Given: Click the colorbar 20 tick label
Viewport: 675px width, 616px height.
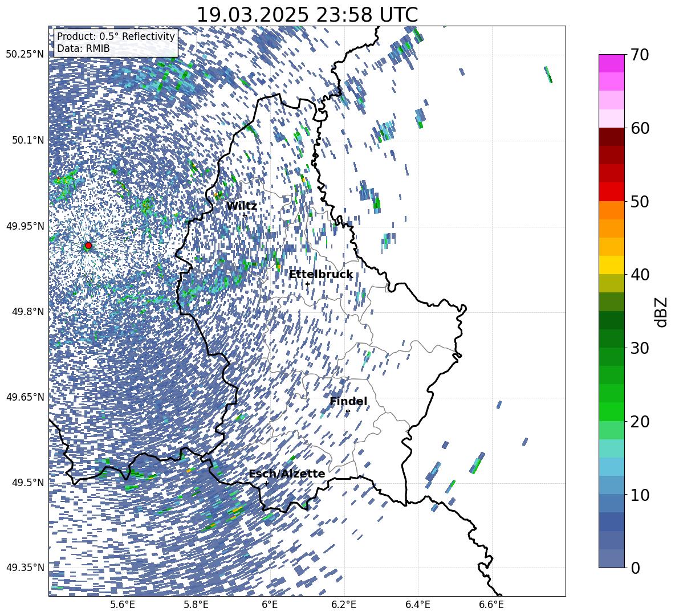Looking at the screenshot, I should pyautogui.click(x=640, y=421).
